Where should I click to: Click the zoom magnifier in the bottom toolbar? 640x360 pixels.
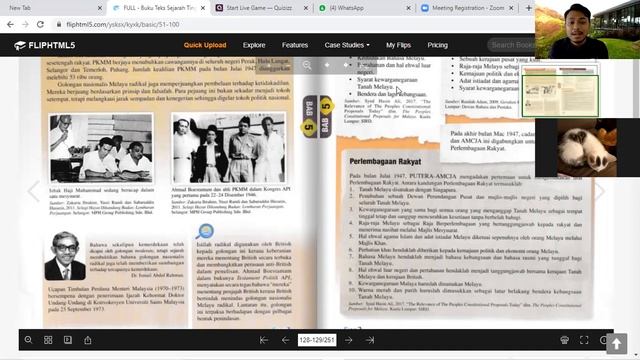click(x=28, y=340)
